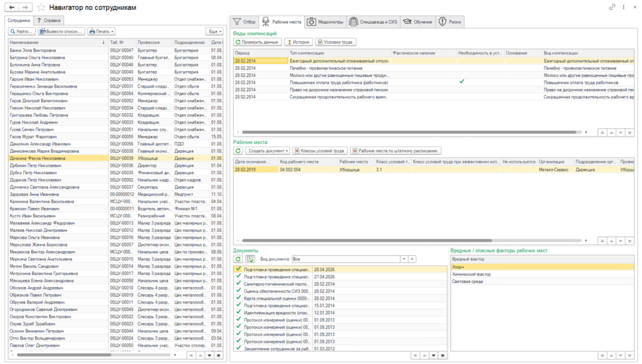Add page to favorites with star icon
The image size is (642, 364).
pos(41,8)
